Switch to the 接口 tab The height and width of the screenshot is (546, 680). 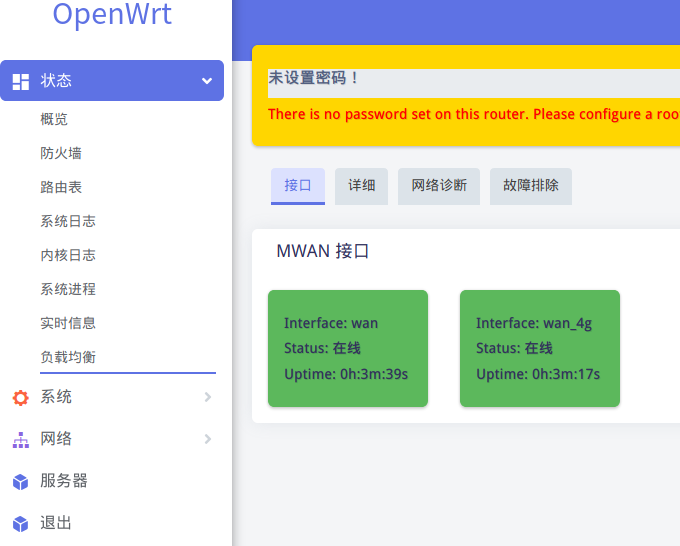coord(298,186)
